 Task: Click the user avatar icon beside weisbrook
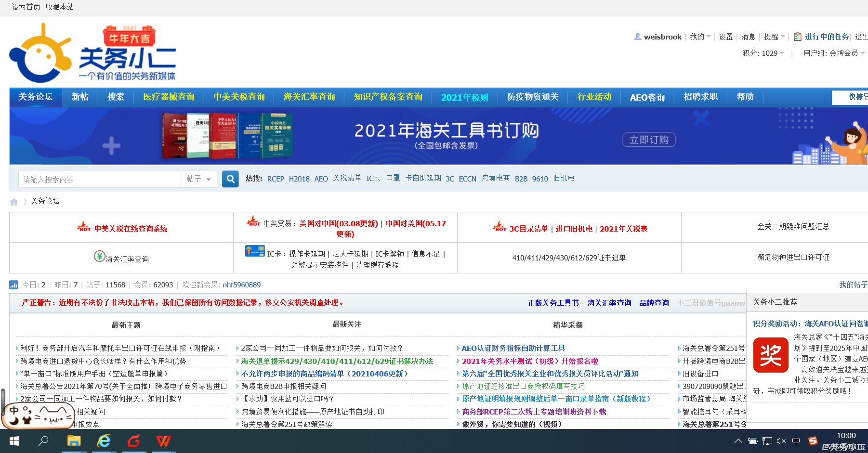point(638,37)
